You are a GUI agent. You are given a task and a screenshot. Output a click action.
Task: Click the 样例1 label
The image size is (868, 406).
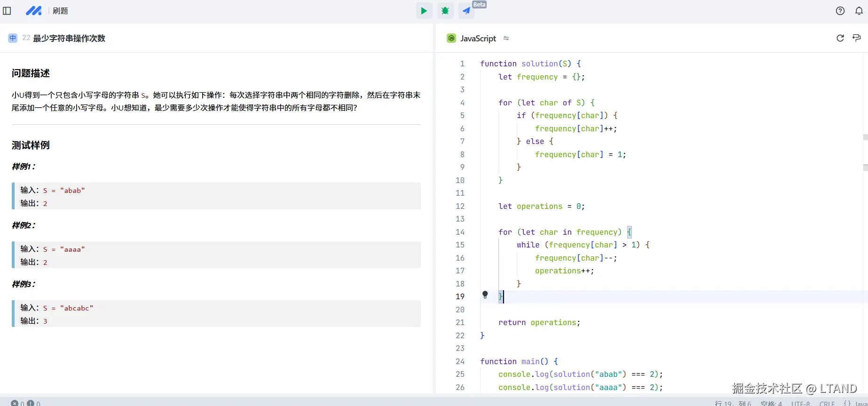coord(24,167)
